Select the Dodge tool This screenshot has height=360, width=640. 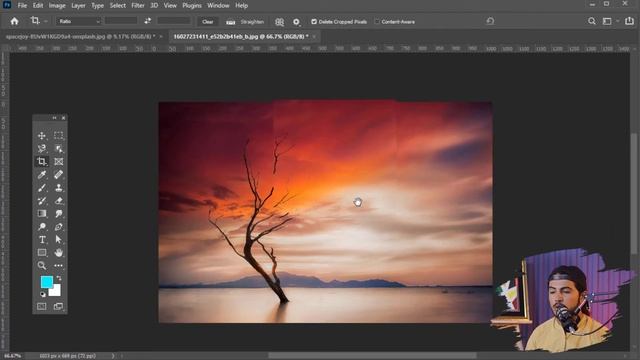[x=42, y=227]
